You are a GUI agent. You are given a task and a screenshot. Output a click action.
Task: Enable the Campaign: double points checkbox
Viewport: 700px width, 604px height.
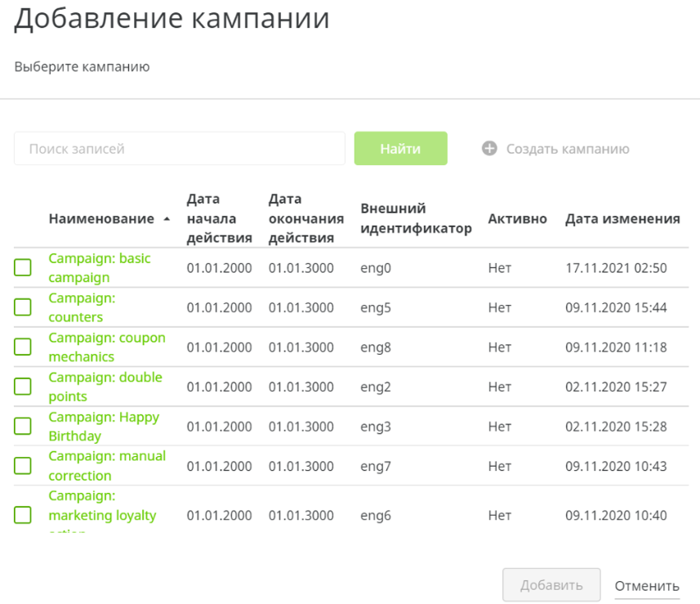pos(23,387)
